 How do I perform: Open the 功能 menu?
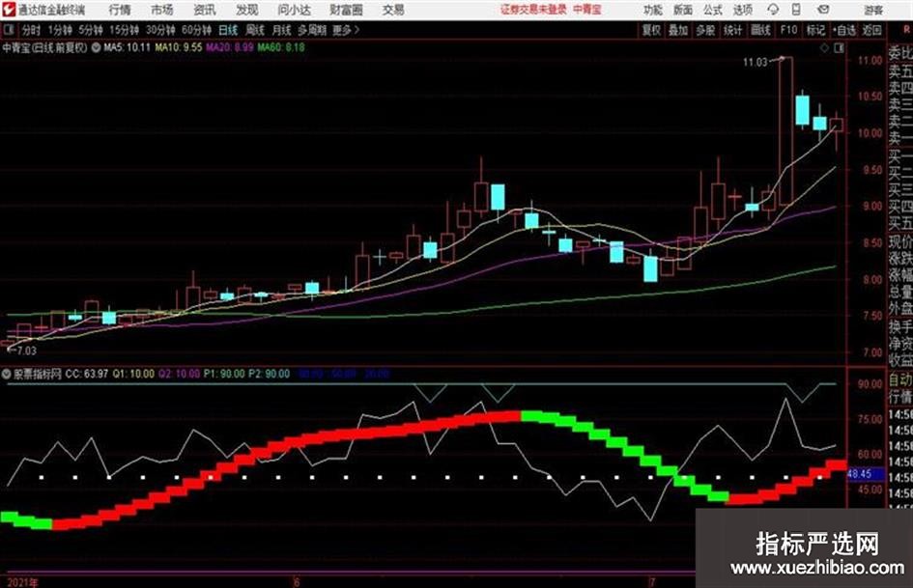[x=653, y=10]
